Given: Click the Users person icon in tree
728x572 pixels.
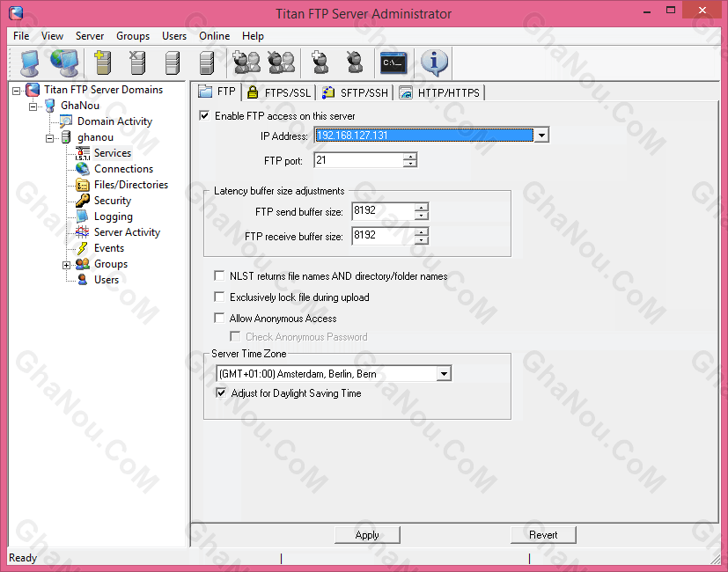Looking at the screenshot, I should click(x=83, y=280).
